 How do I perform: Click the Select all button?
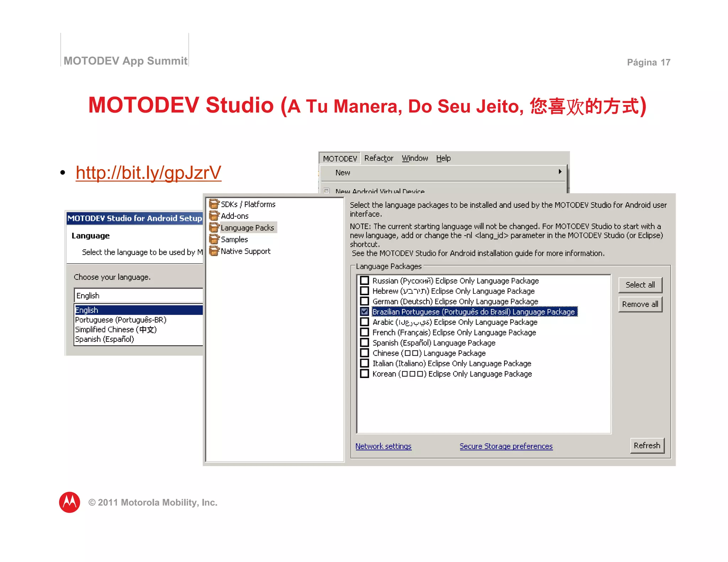[x=640, y=285]
